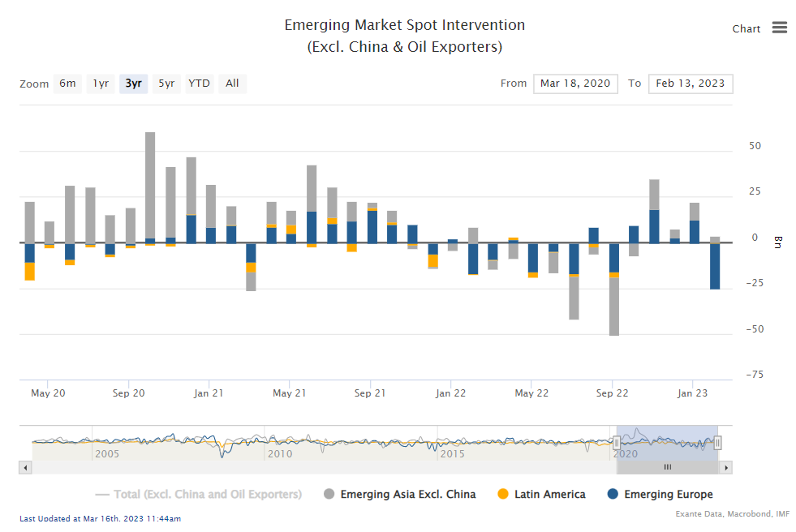Select the All zoom range
Screen dimensions: 796x532
231,84
